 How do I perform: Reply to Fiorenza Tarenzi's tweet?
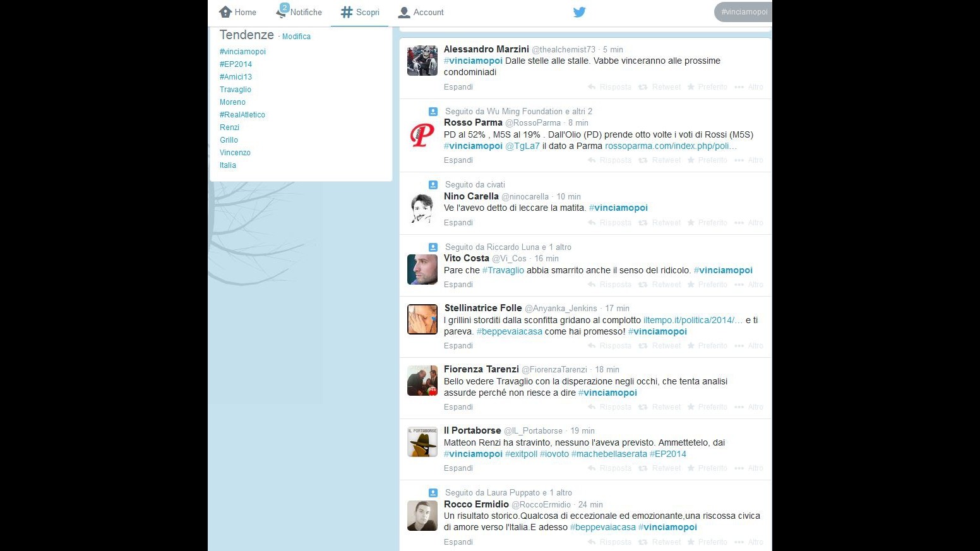[x=609, y=407]
